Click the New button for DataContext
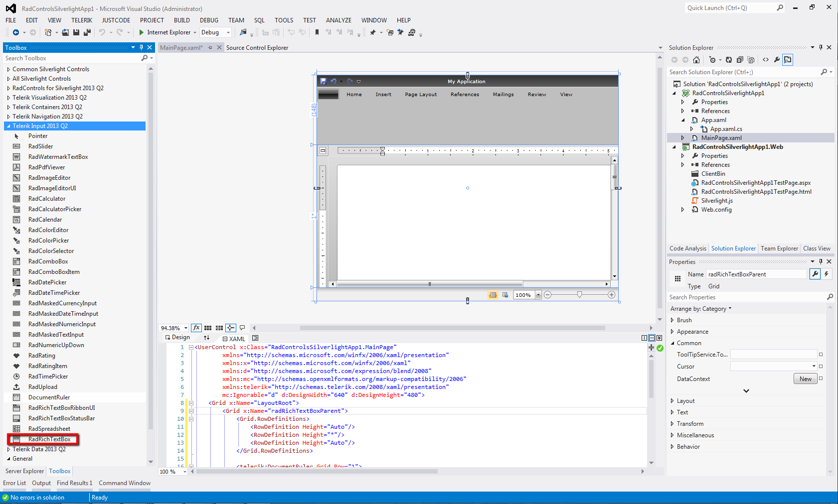The width and height of the screenshot is (838, 504). (806, 379)
